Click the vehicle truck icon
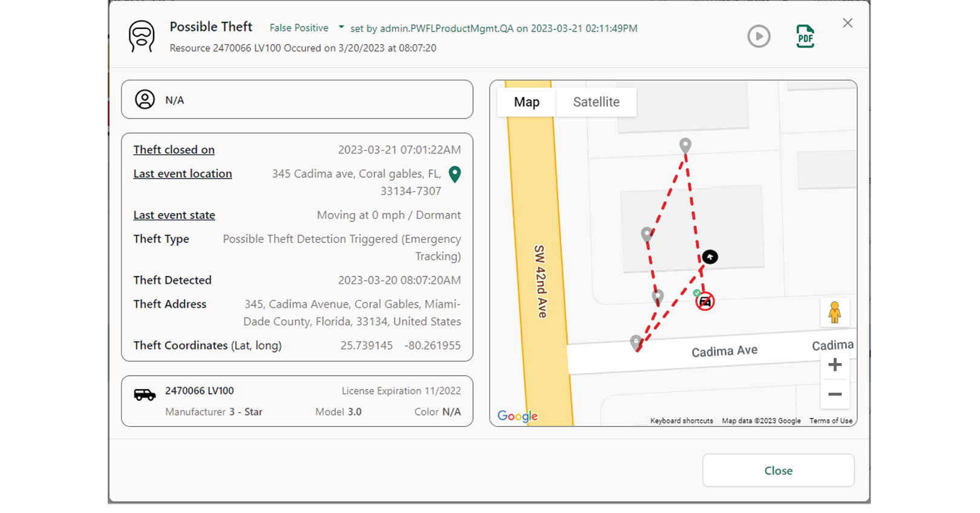Screen dimensions: 980x513 tap(145, 394)
